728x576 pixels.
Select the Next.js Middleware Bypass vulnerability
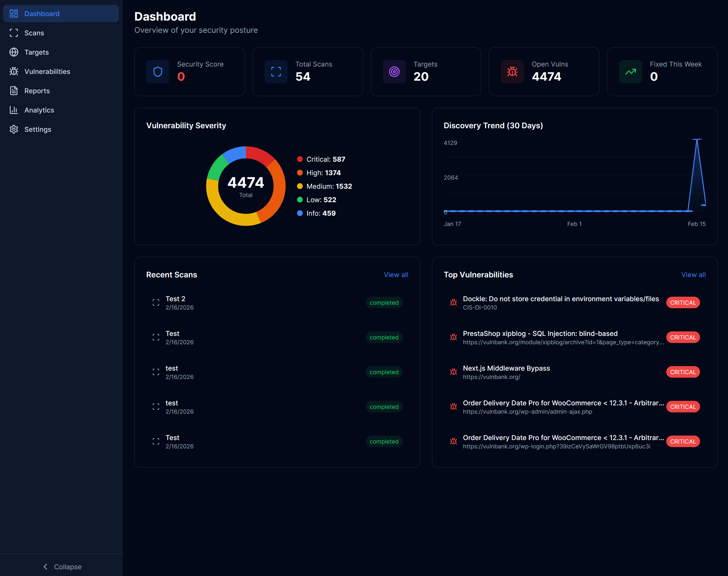tap(506, 368)
